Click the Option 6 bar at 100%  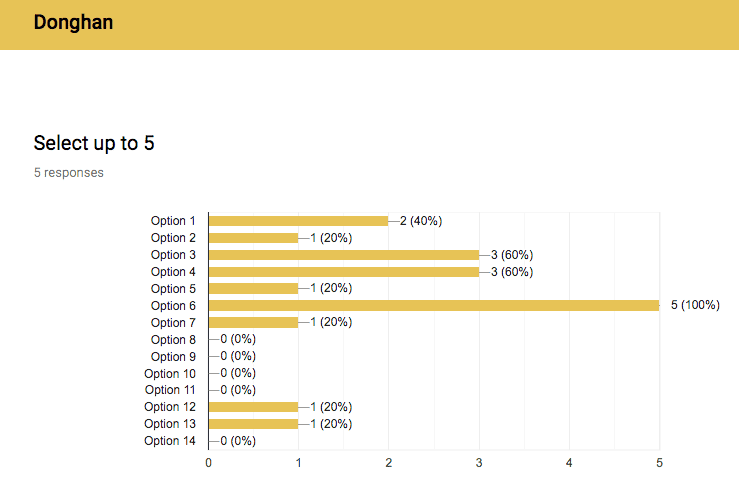pyautogui.click(x=434, y=306)
